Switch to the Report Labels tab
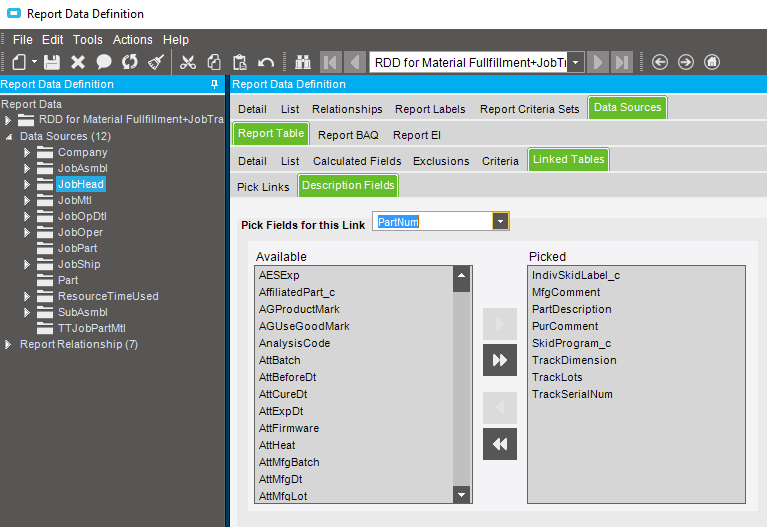 [430, 109]
